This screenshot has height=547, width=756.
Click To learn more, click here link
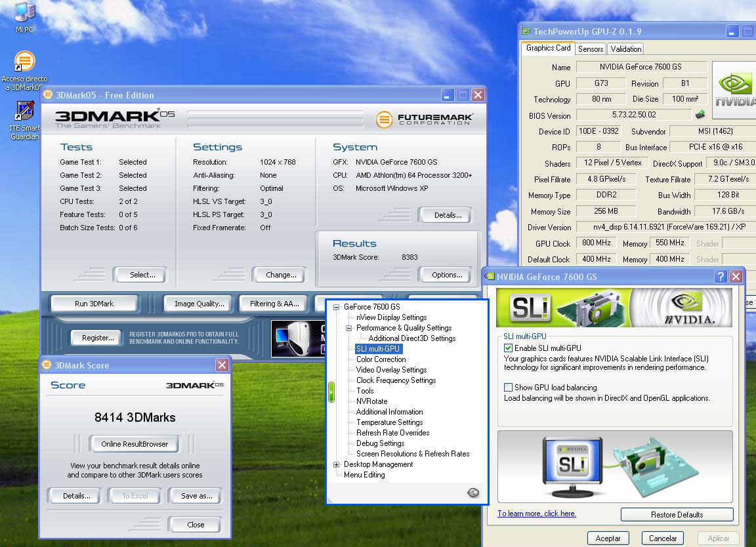point(537,514)
